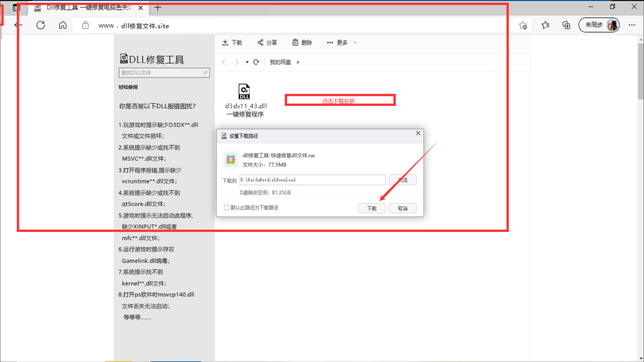
Task: Click the page vertical scrollbar thumb
Action: point(641,70)
